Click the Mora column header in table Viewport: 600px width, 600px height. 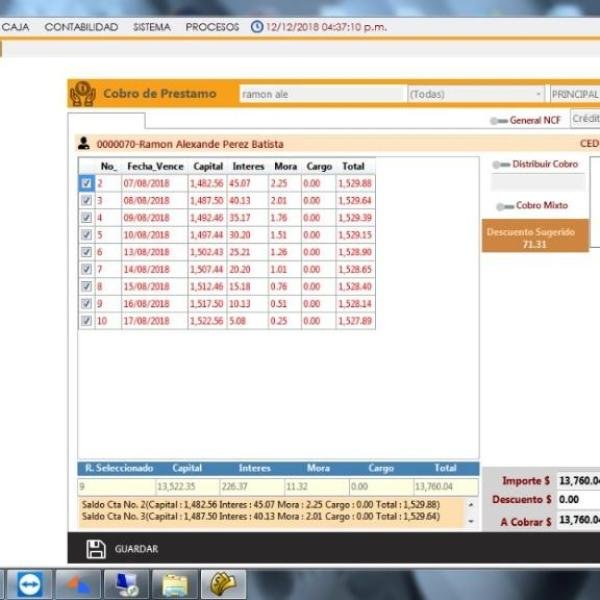pyautogui.click(x=285, y=166)
